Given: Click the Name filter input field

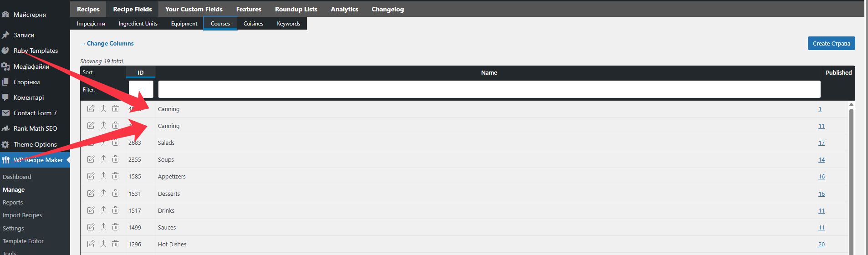Looking at the screenshot, I should click(x=489, y=89).
